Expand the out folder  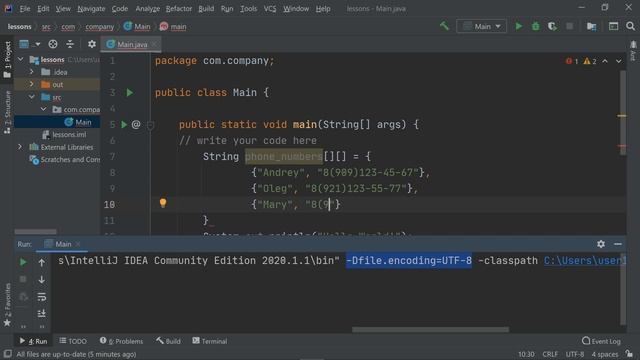tap(31, 84)
